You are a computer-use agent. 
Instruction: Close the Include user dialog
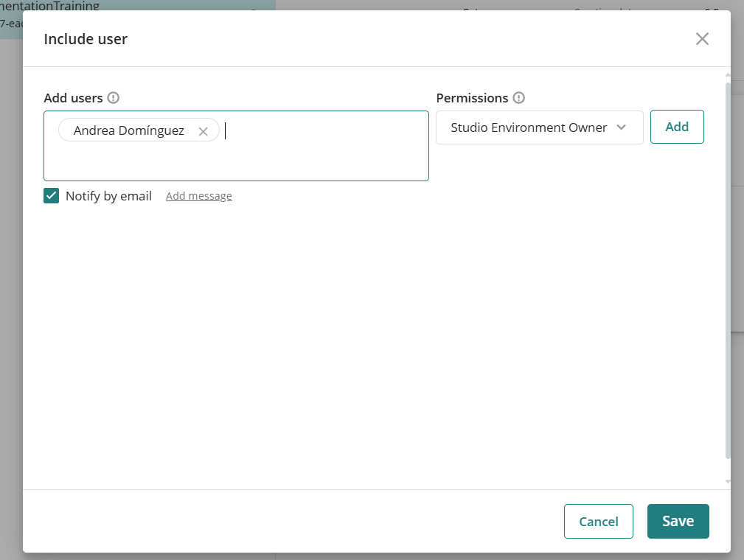pos(702,39)
